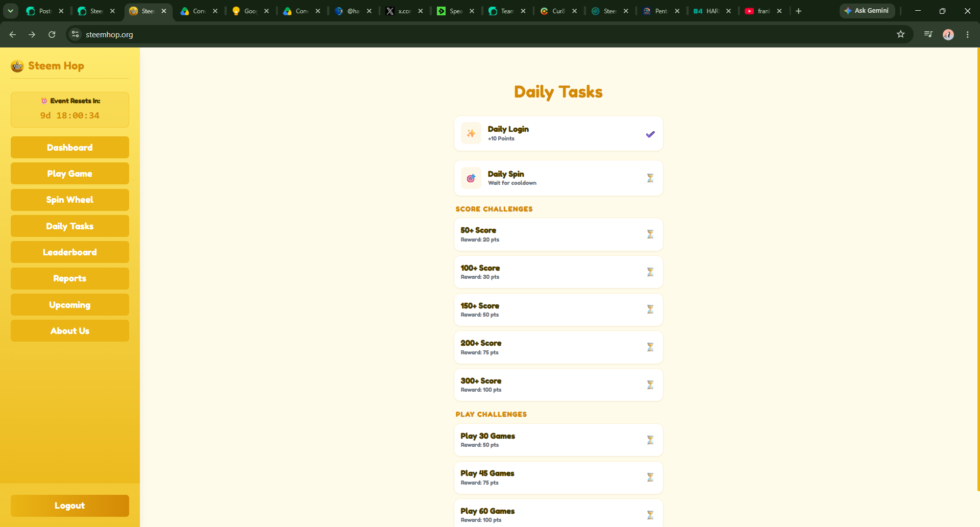Click the PLAY CHALLENGES heading

[491, 414]
